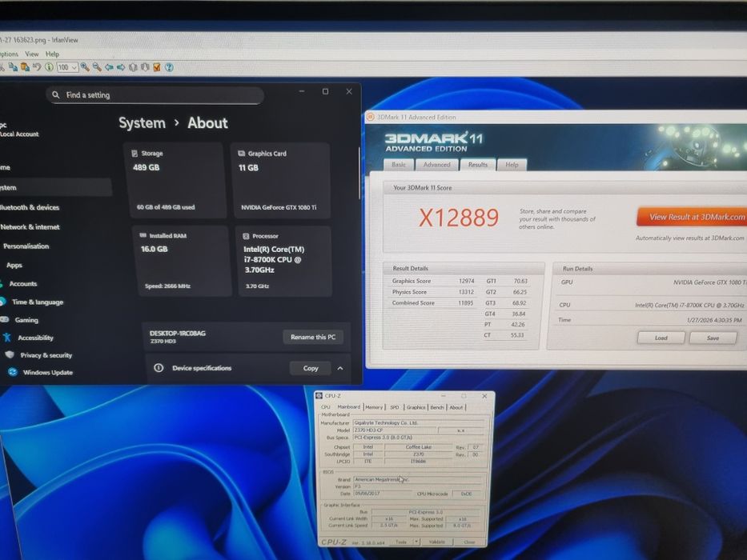
Task: Open Gaming in Settings sidebar
Action: coord(26,320)
